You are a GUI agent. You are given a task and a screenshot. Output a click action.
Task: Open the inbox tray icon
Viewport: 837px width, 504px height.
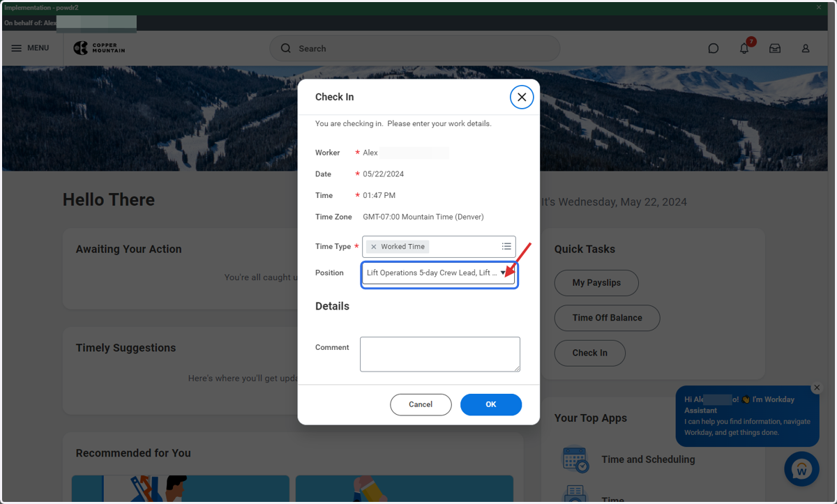(x=775, y=48)
